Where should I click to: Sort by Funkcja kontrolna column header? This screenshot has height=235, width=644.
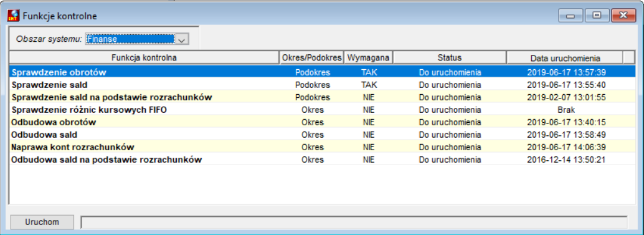144,58
